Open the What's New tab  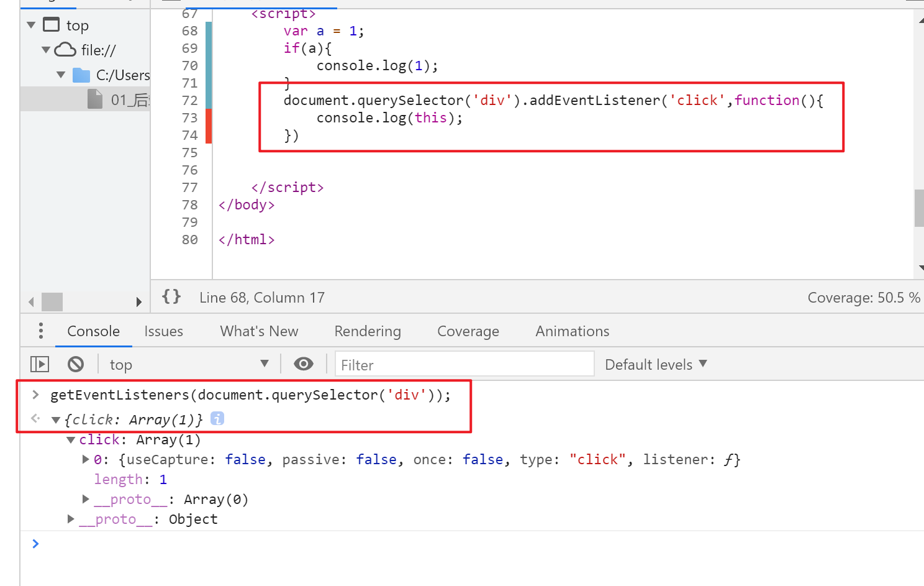[x=259, y=331]
